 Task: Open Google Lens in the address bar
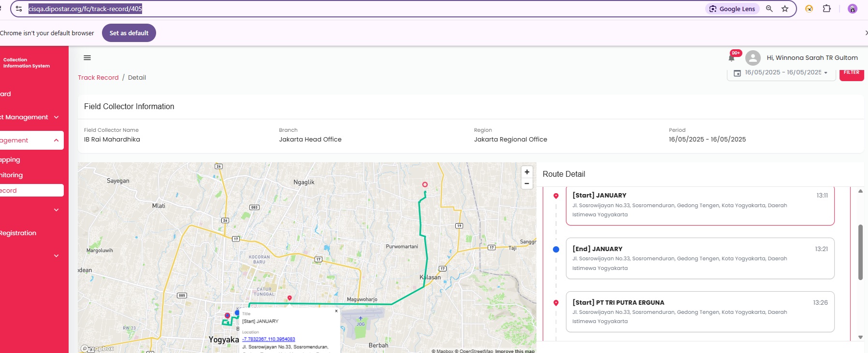click(x=732, y=9)
